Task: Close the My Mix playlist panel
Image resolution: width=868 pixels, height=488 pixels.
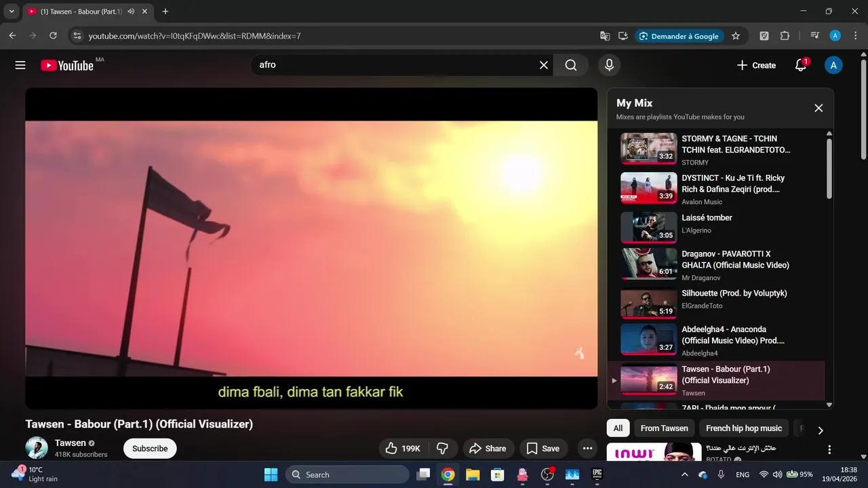Action: tap(818, 108)
